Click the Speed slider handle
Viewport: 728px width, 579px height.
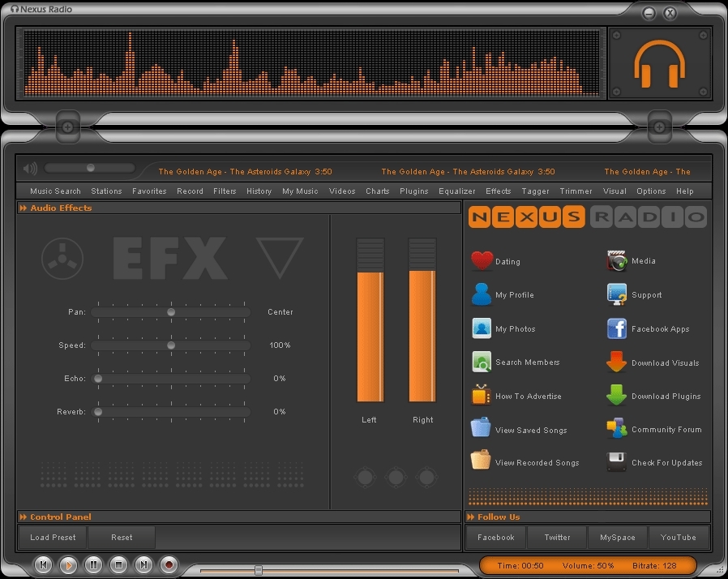pyautogui.click(x=171, y=345)
